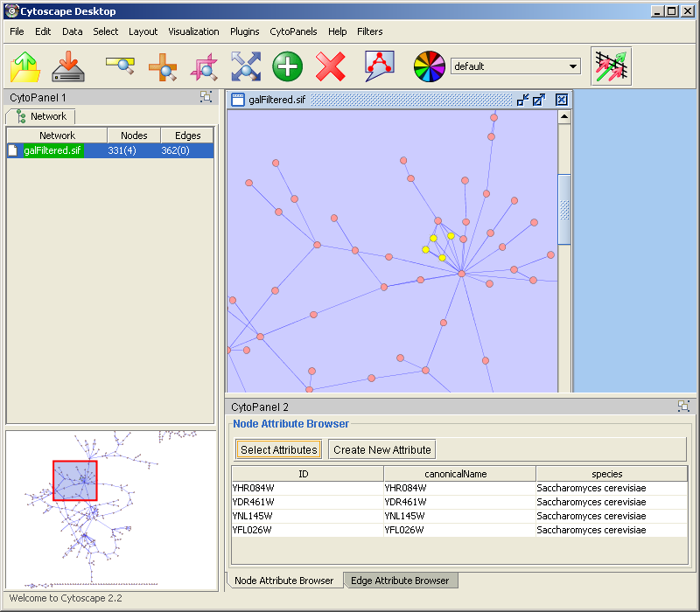Image resolution: width=700 pixels, height=612 pixels.
Task: Click the open file folder icon
Action: coord(25,66)
